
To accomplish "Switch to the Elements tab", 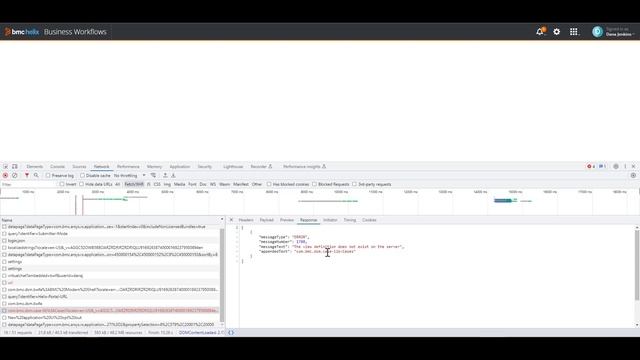I will point(35,167).
